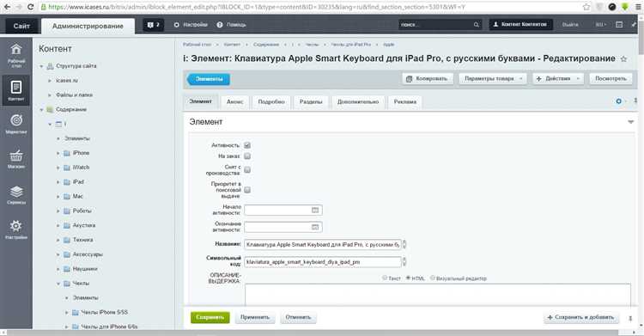Switch to the Подробно tab
The width and height of the screenshot is (644, 336).
[x=271, y=102]
